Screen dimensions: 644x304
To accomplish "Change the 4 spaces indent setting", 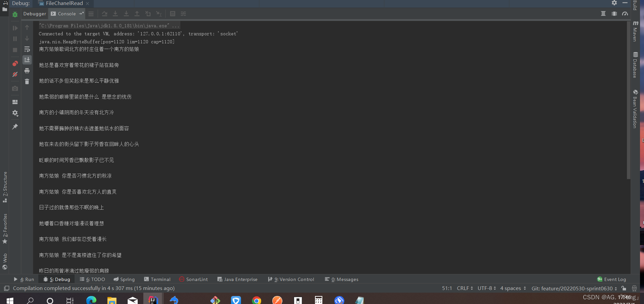I will pos(513,288).
